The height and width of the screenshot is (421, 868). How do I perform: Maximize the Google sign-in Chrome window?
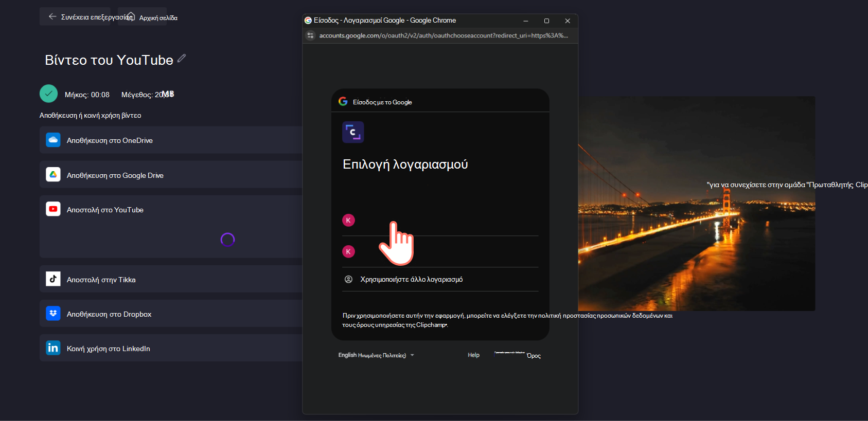pyautogui.click(x=546, y=21)
